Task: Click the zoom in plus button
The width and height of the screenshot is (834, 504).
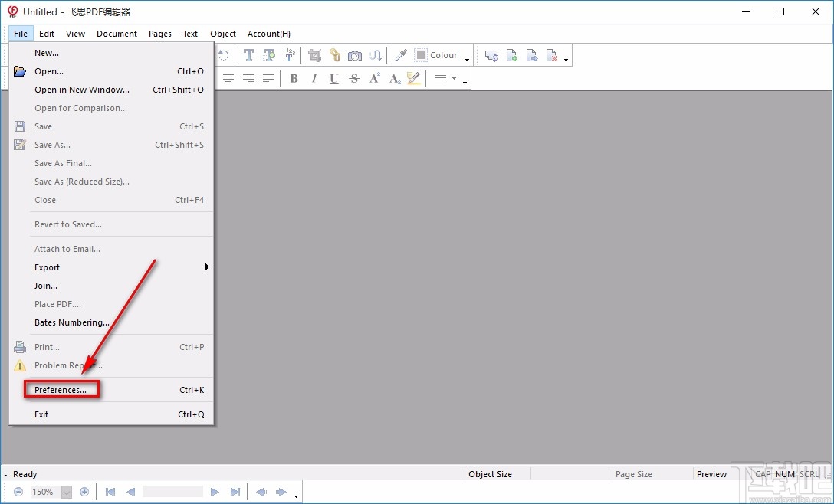Action: (x=84, y=492)
